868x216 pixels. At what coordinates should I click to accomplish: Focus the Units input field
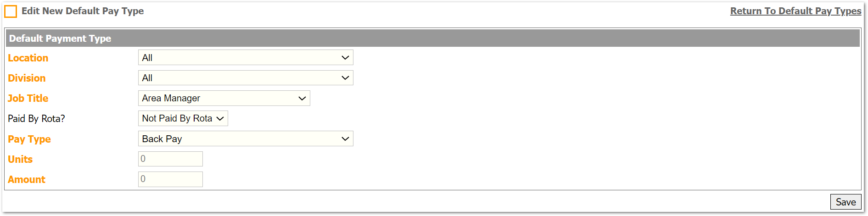click(x=170, y=159)
